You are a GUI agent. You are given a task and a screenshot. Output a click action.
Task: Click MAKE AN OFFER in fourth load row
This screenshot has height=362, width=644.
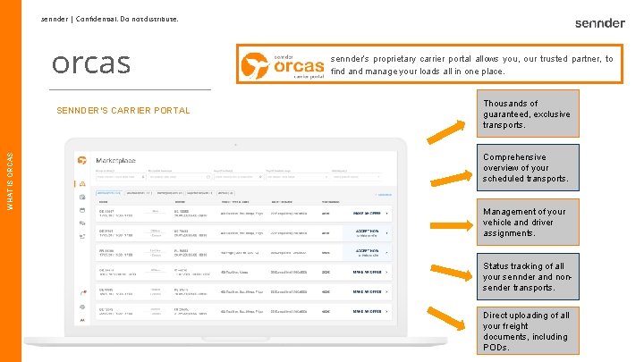tap(367, 272)
